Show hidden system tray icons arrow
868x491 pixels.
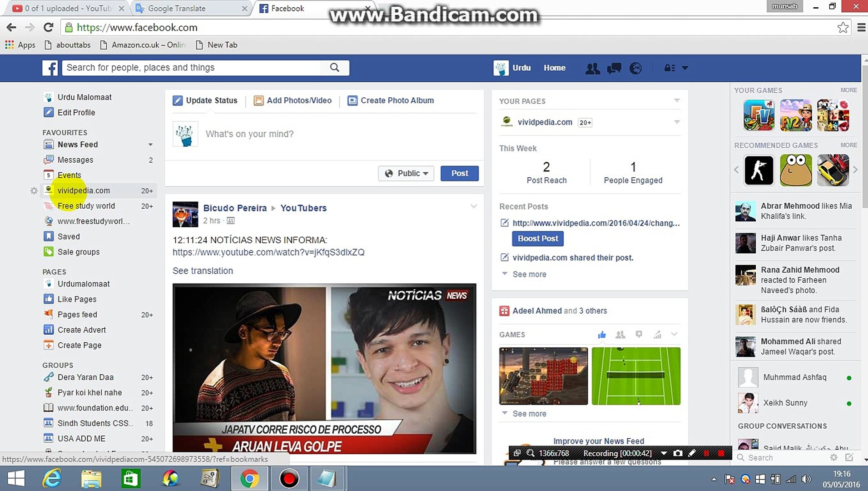pos(714,479)
